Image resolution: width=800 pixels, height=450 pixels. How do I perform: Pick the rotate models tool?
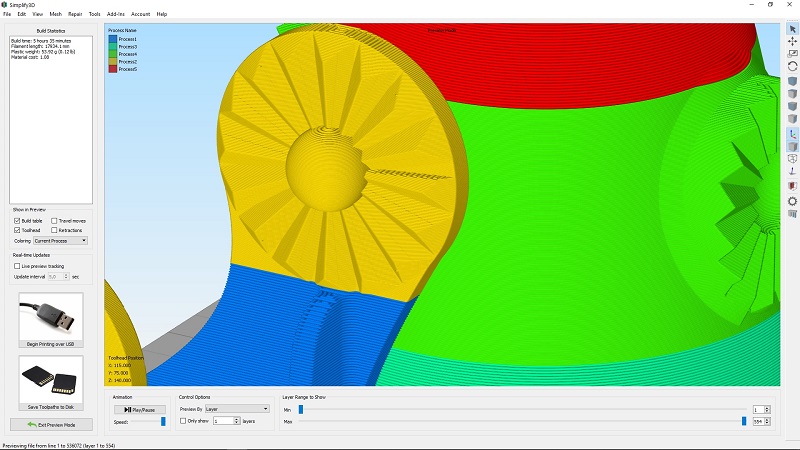(792, 66)
